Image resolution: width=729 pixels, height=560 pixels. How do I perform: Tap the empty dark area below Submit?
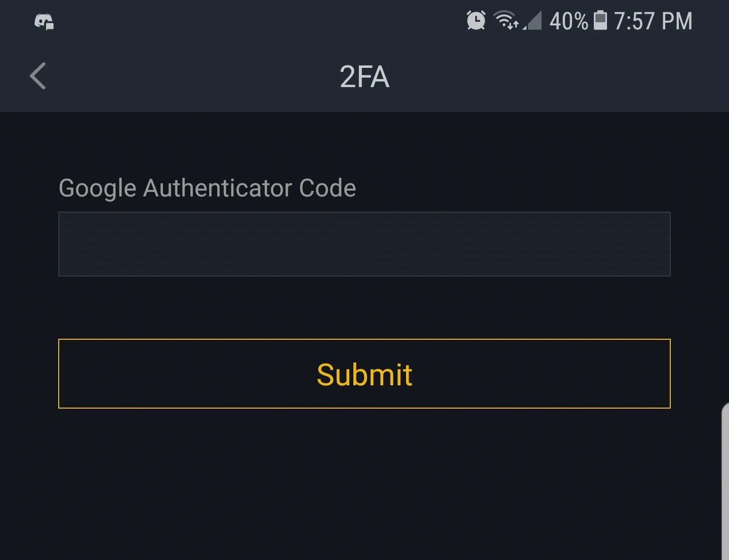tap(364, 481)
